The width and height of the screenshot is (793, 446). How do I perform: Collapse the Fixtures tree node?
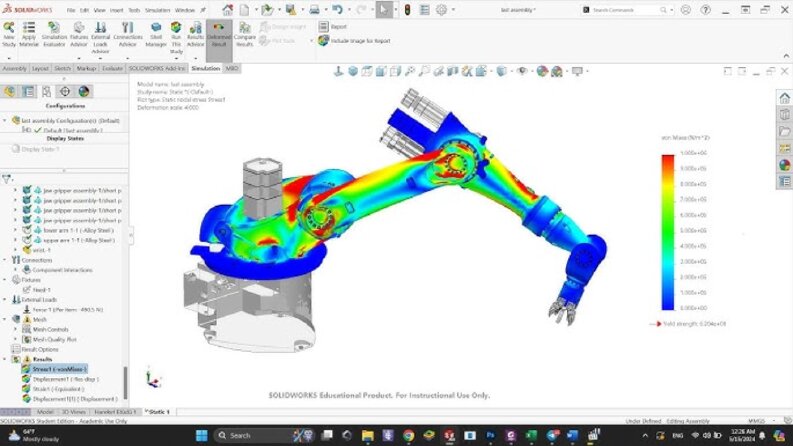[5, 280]
